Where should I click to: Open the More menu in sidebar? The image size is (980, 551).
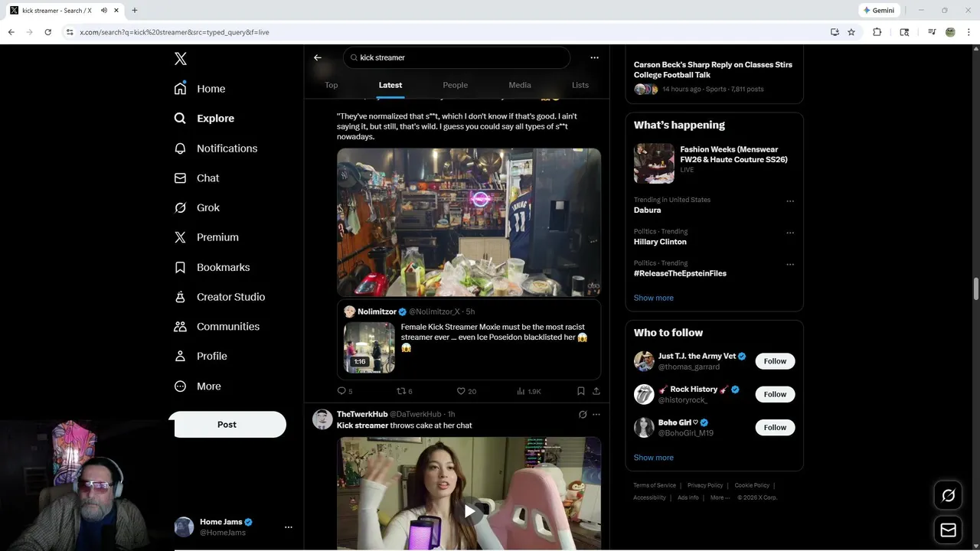198,386
